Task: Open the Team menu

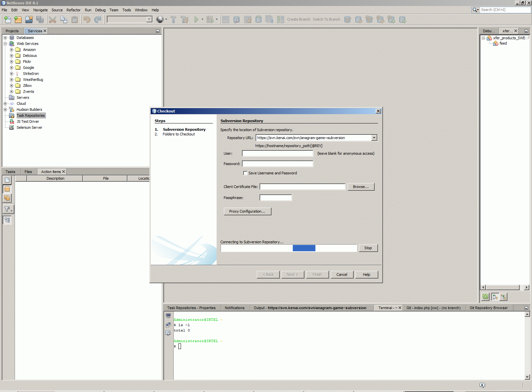Action: 114,10
